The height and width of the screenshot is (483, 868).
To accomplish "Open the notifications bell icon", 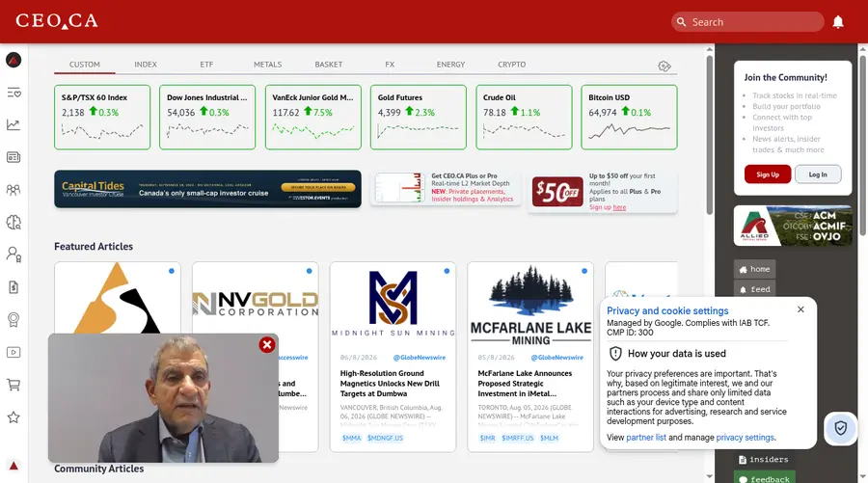I will click(838, 21).
